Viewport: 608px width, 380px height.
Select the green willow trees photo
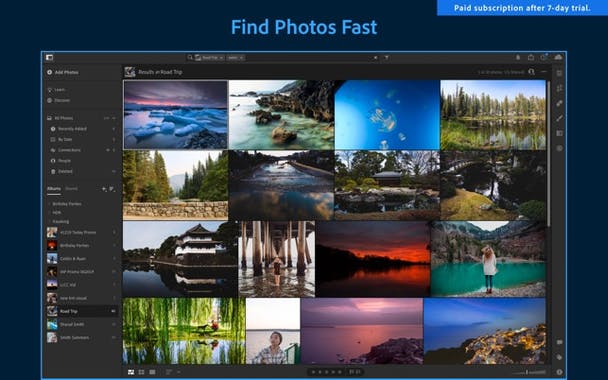coord(184,331)
